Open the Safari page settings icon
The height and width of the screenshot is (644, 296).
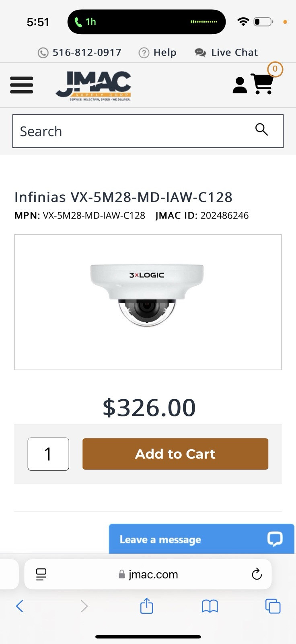pos(41,574)
